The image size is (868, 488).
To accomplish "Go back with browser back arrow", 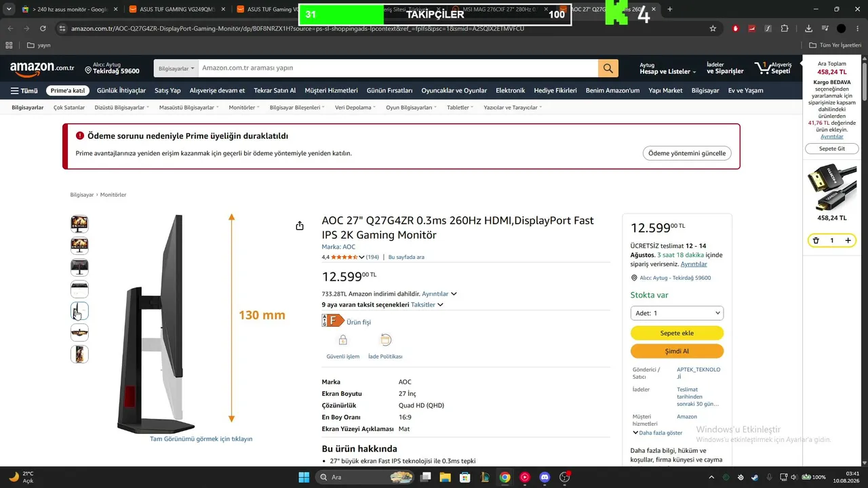I will click(10, 28).
